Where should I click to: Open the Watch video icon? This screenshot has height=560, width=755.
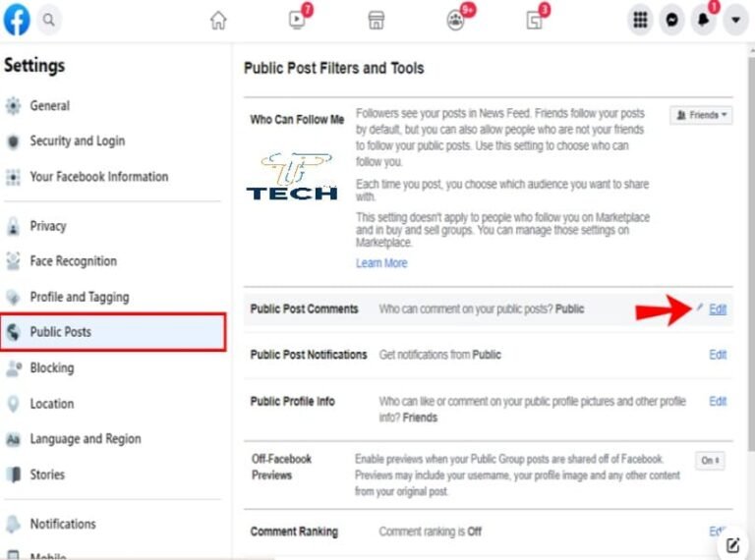tap(297, 20)
